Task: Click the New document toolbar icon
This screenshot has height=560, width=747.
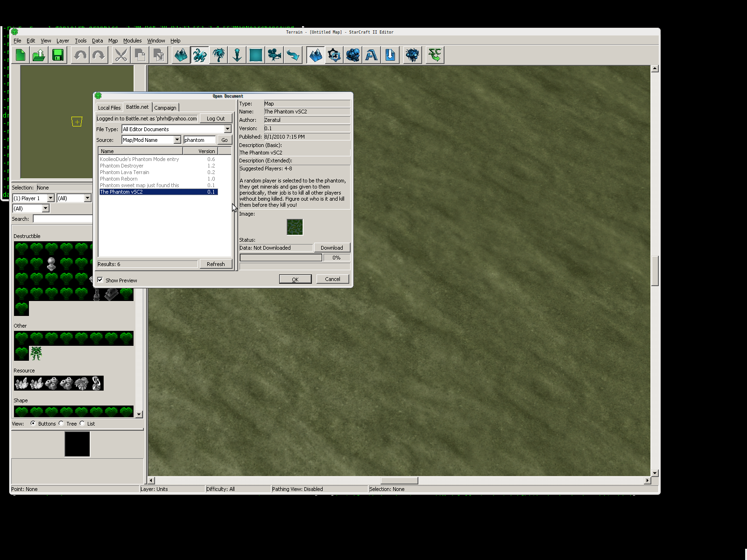Action: pos(21,55)
